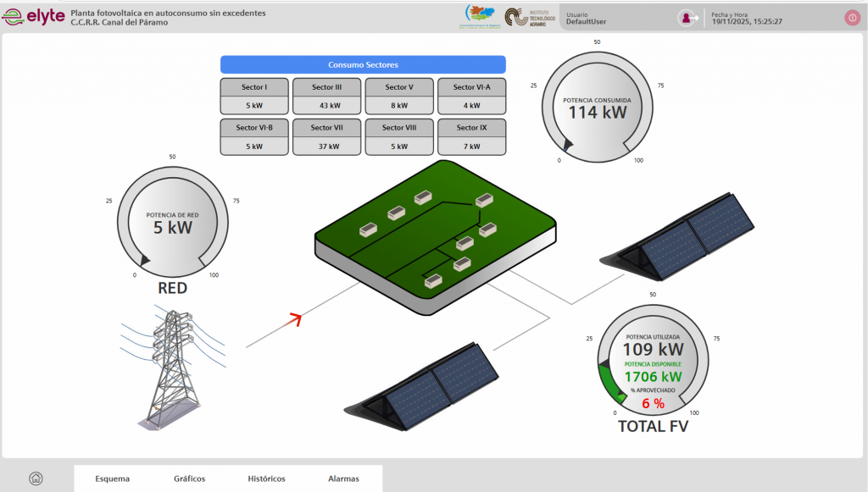The height and width of the screenshot is (492, 868).
Task: Click the Consumo Sectores header button
Action: (x=363, y=64)
